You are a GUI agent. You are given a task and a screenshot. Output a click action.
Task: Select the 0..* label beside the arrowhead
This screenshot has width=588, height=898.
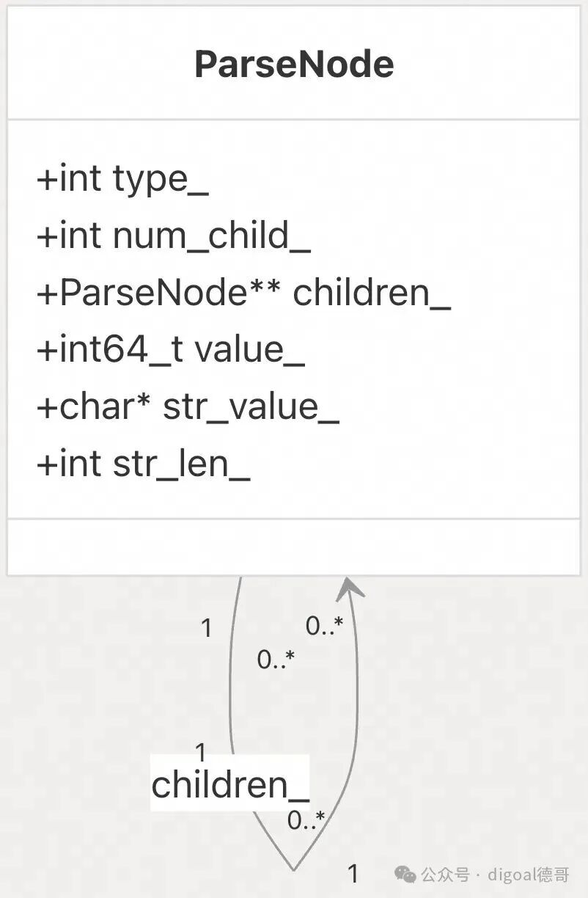tap(325, 626)
